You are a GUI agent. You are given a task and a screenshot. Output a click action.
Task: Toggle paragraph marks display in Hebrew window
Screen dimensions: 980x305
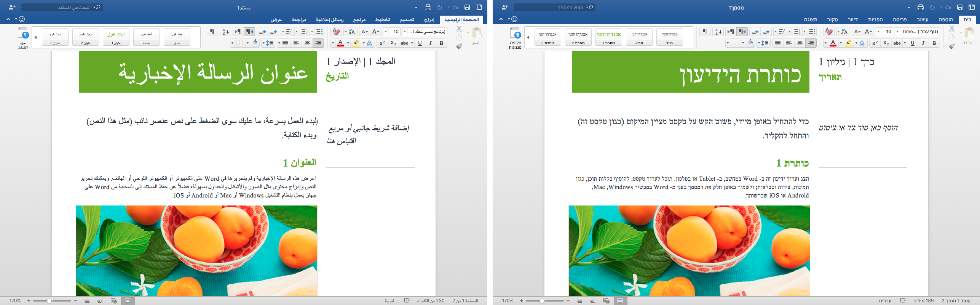(x=705, y=32)
